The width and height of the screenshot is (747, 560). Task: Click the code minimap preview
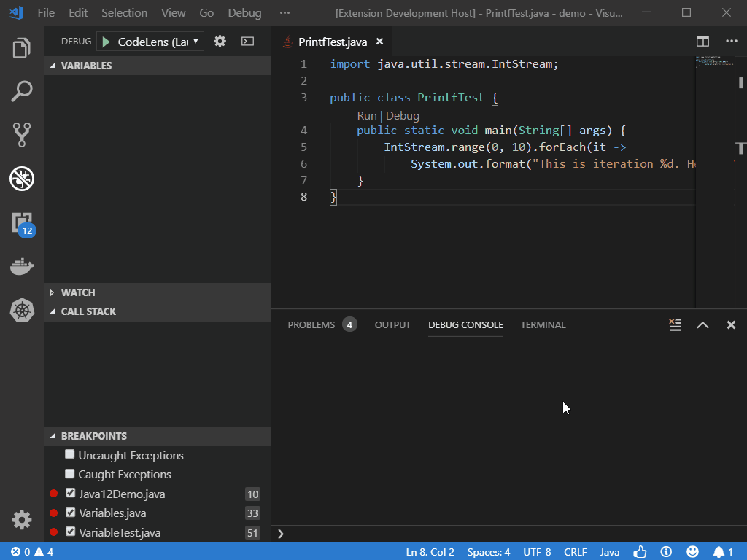click(x=715, y=62)
